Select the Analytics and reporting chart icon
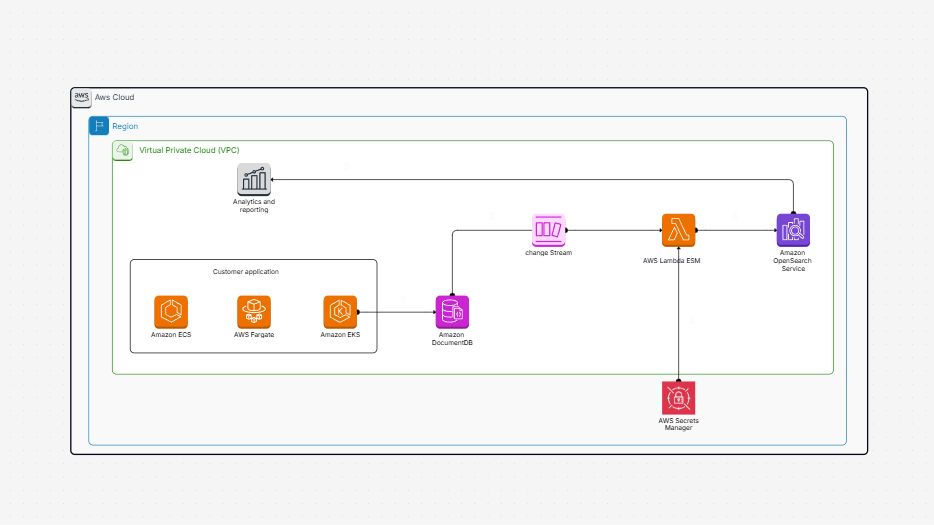This screenshot has width=934, height=525. tap(254, 179)
